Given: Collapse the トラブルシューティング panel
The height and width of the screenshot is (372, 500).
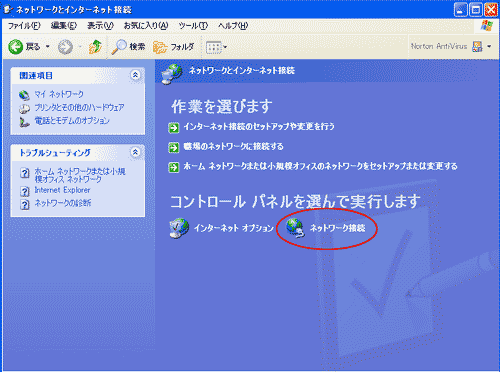Looking at the screenshot, I should pos(135,152).
